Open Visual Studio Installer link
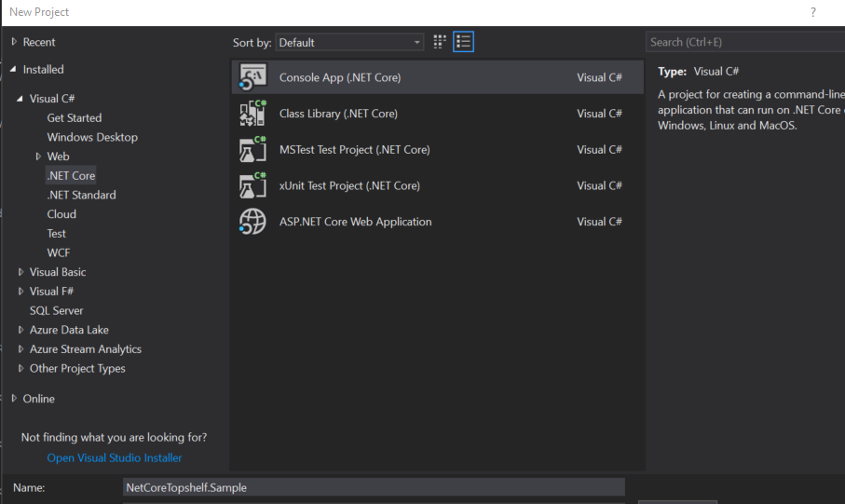 tap(115, 457)
